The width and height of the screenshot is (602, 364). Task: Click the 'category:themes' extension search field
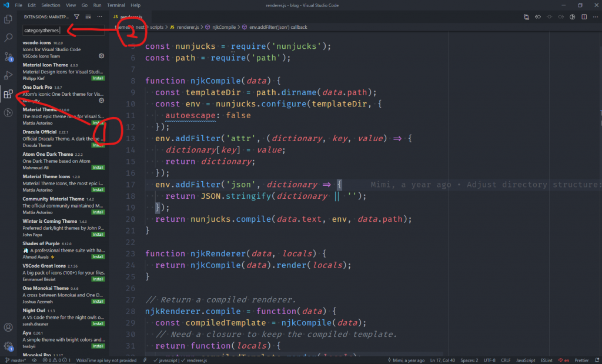(63, 31)
